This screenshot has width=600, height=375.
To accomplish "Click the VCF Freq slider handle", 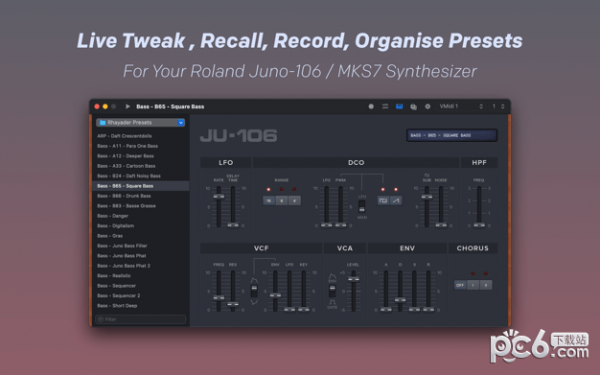I will 218,297.
